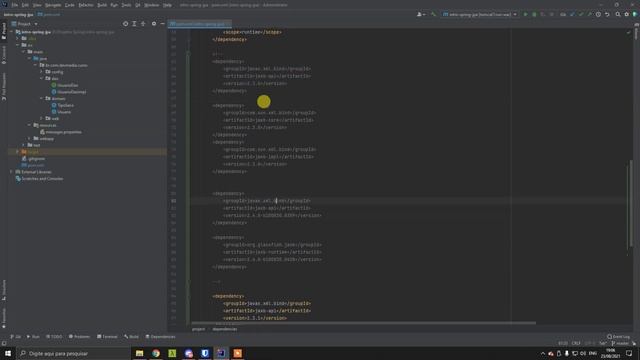Collapse the main folder
This screenshot has height=360, width=640.
point(23,52)
